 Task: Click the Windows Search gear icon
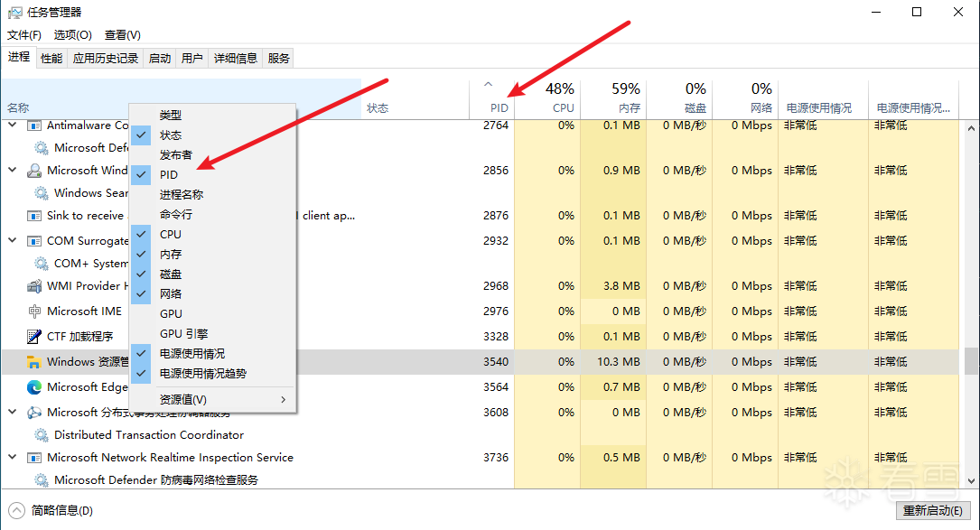pos(42,193)
